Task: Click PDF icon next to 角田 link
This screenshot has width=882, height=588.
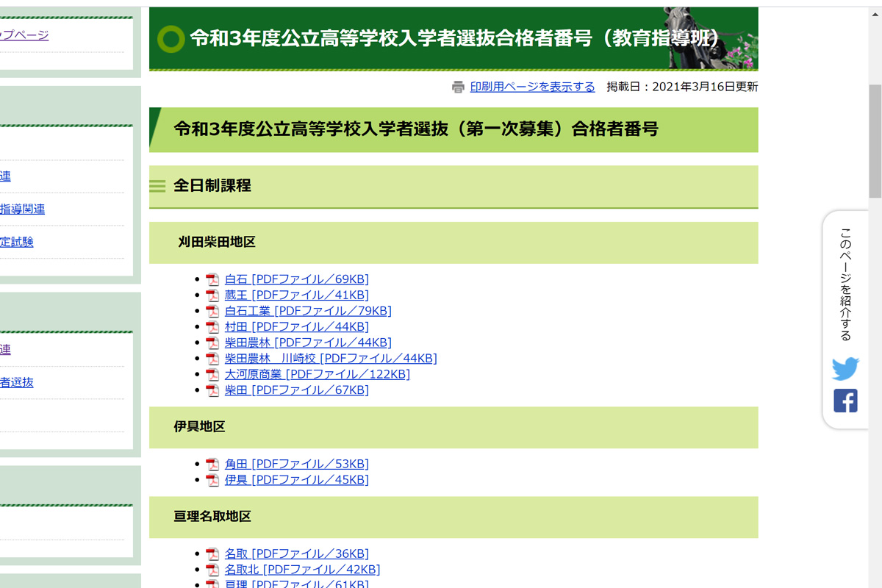Action: click(212, 465)
